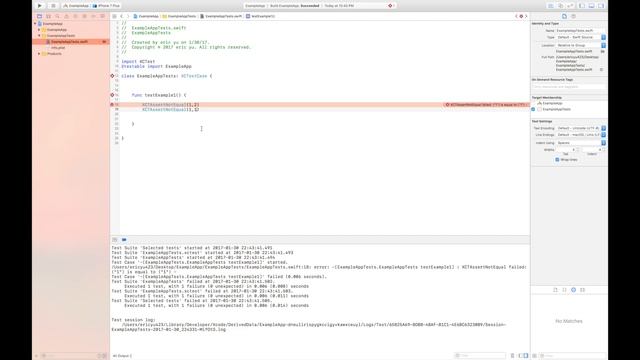Go forward in editor history
Image resolution: width=640 pixels, height=360 pixels.
tap(127, 16)
